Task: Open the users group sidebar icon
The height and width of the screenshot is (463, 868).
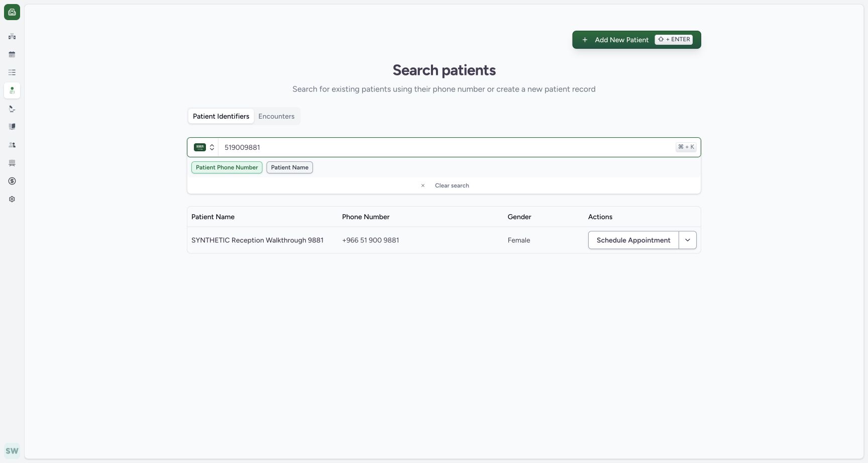Action: [x=12, y=145]
